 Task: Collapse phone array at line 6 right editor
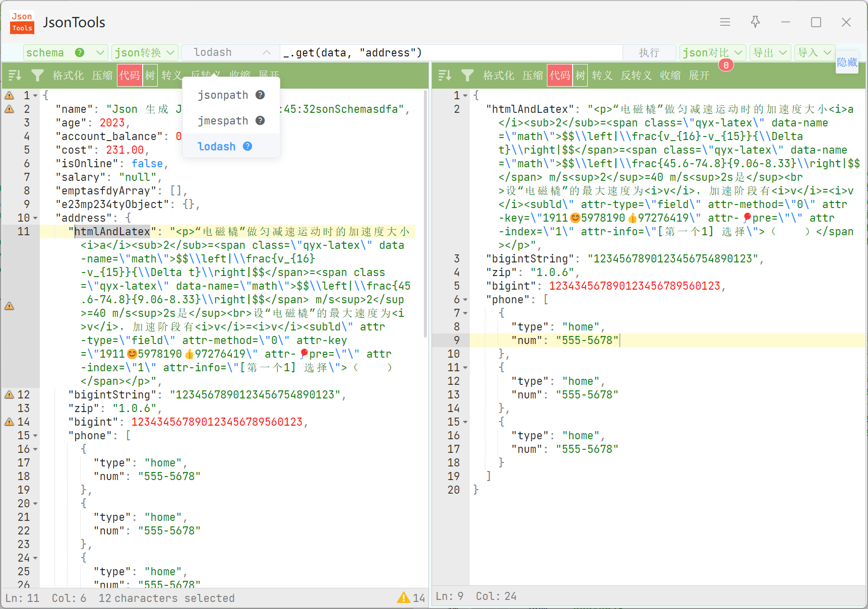(x=465, y=300)
